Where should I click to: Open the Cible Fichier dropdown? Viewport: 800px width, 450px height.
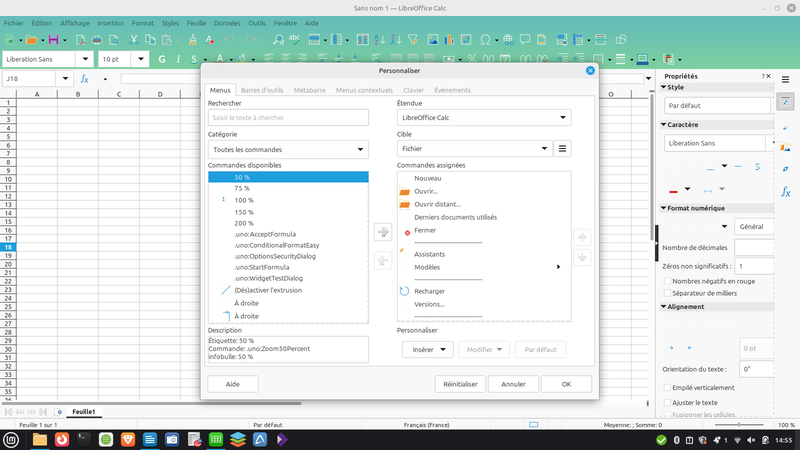[474, 148]
